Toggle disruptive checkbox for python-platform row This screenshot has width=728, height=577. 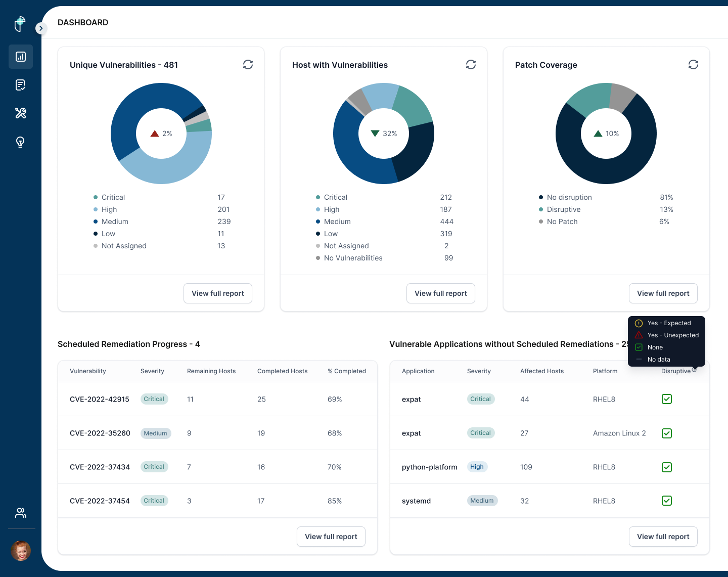[667, 467]
